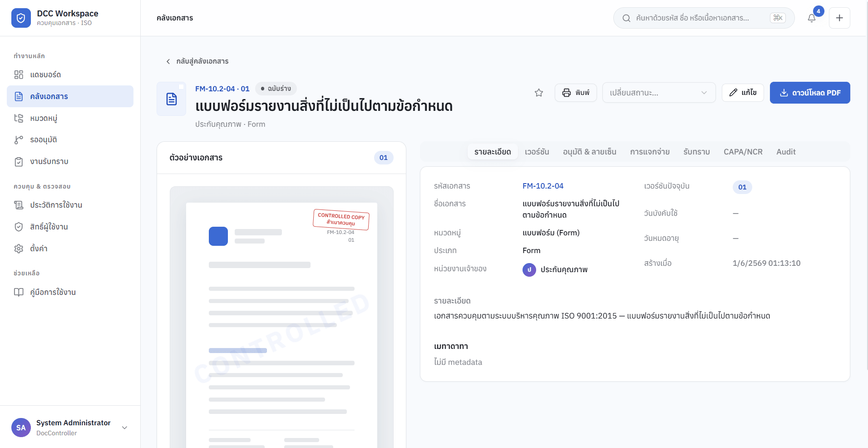The height and width of the screenshot is (448, 868).
Task: Click the notification bell icon
Action: (x=812, y=18)
